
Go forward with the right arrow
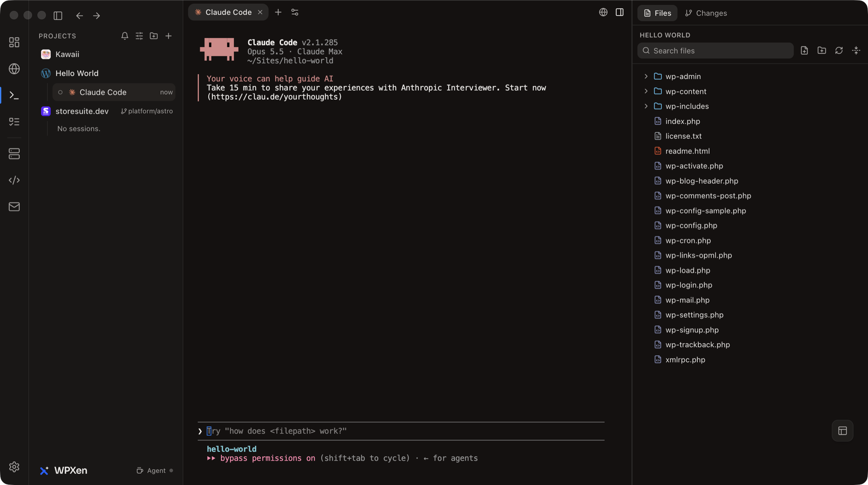[97, 16]
